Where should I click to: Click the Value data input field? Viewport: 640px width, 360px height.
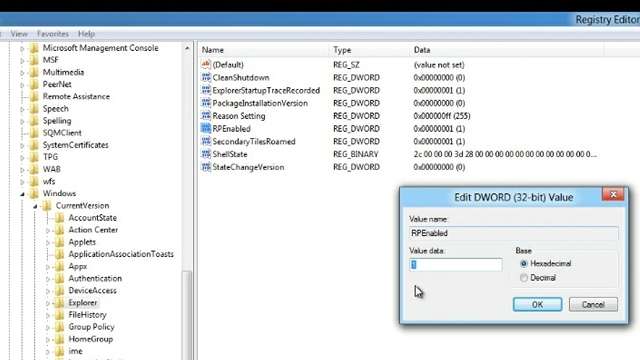click(456, 264)
